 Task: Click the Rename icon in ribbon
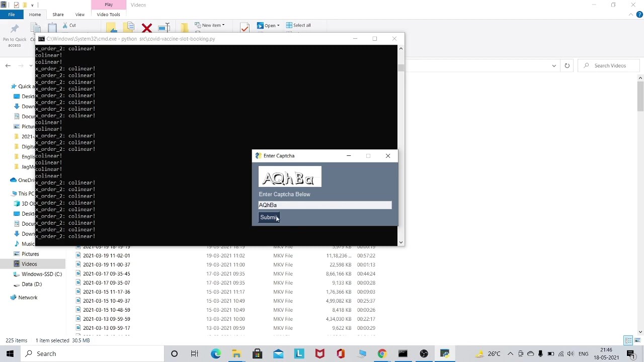click(164, 28)
